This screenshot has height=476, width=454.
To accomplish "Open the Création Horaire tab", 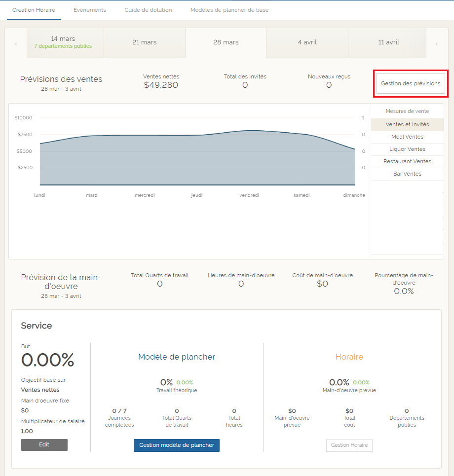I will (34, 10).
